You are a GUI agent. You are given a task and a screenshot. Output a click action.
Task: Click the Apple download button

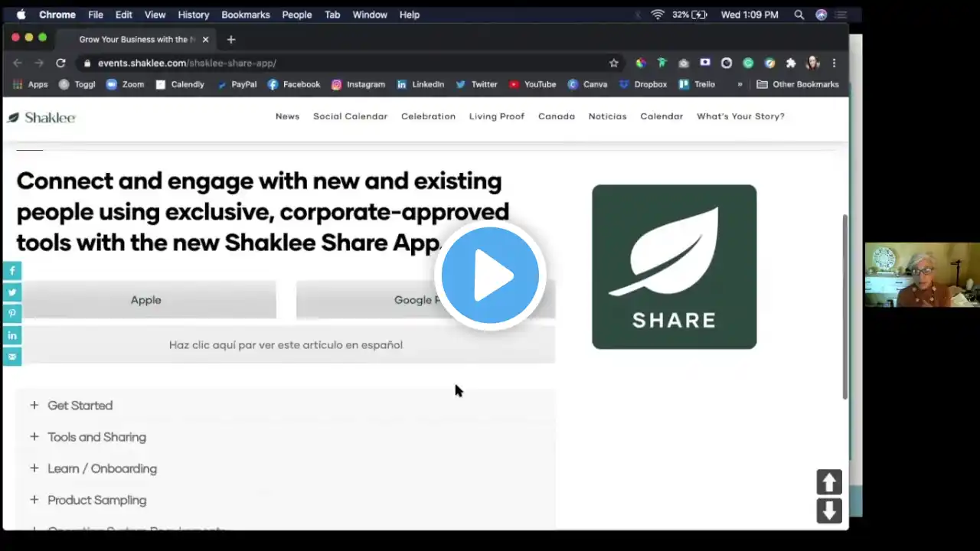[145, 300]
